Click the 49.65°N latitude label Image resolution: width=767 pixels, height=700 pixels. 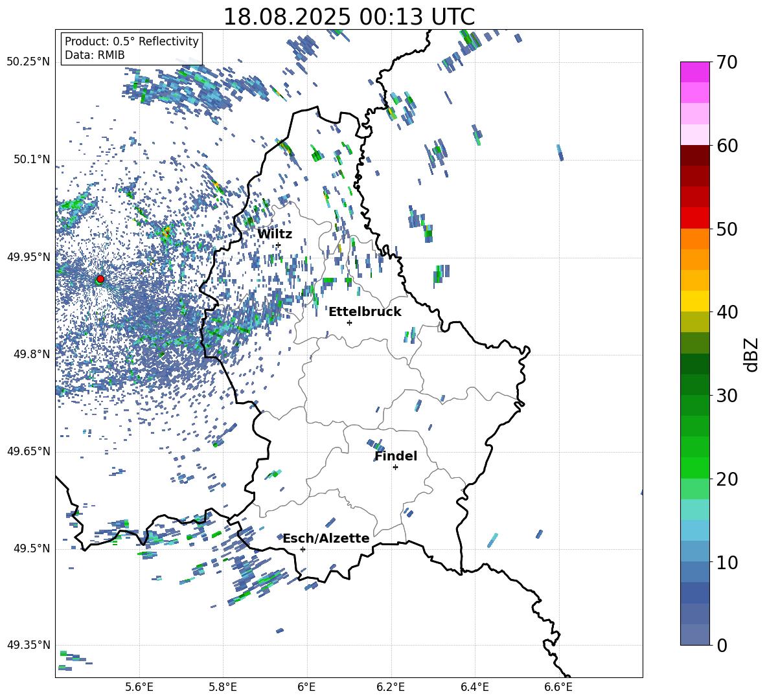(29, 451)
